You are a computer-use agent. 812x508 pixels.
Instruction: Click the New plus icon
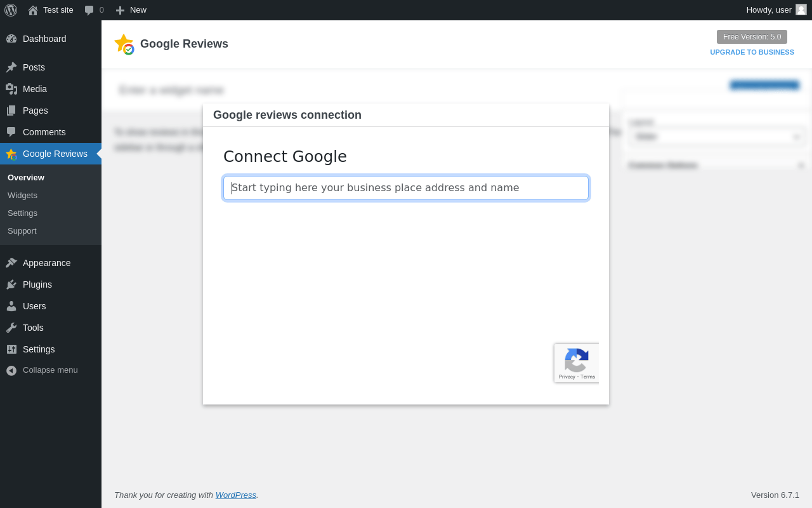click(120, 10)
